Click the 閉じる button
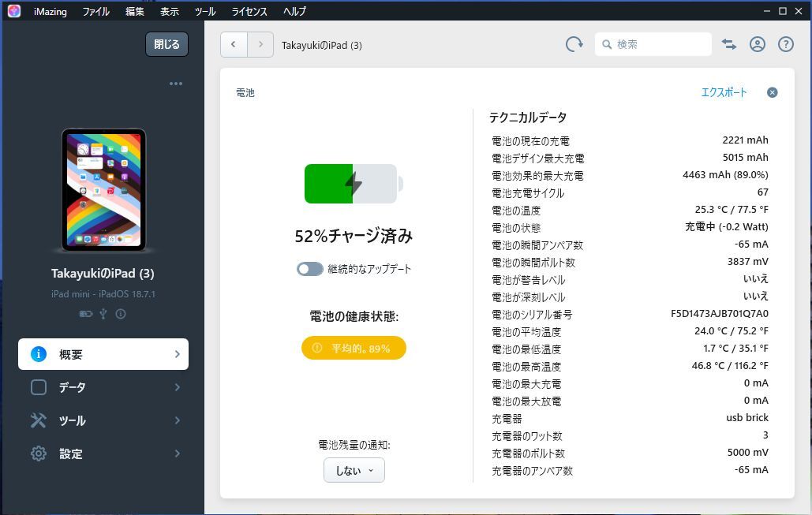Screen dimensions: 812x515 point(167,44)
